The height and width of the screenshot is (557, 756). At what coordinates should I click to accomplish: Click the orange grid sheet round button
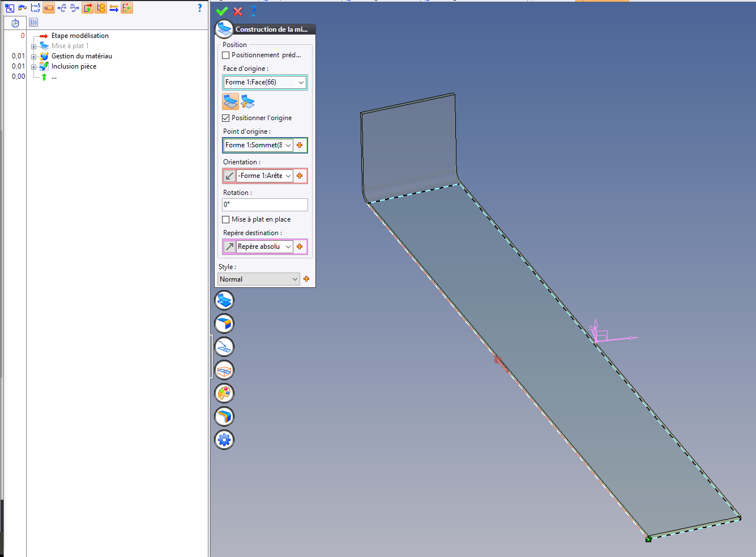[x=224, y=370]
